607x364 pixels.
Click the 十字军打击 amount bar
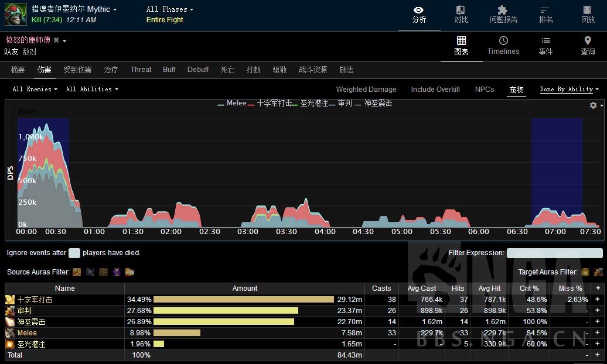(x=244, y=300)
